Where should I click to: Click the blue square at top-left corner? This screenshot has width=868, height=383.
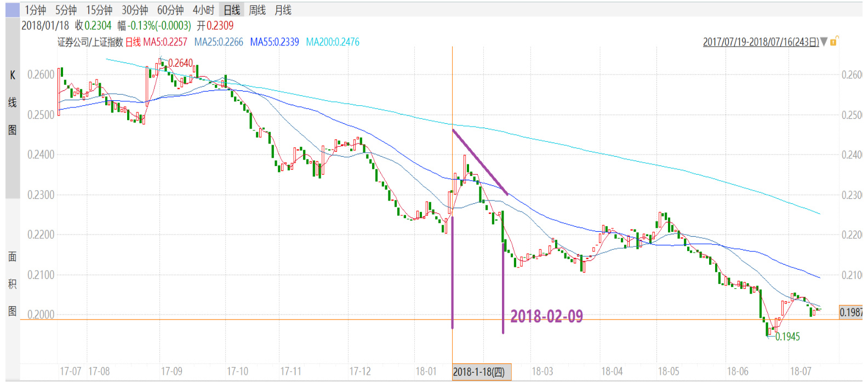pyautogui.click(x=12, y=10)
